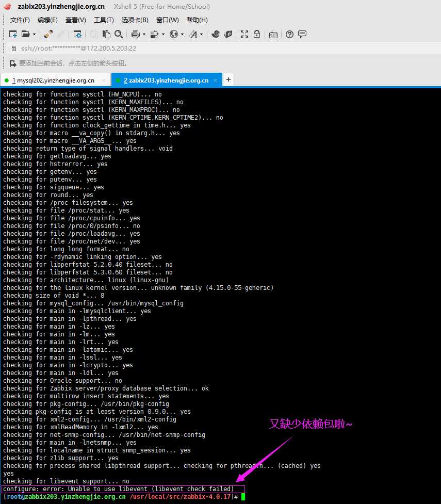Click the add current session arrow icon
The image size is (441, 504).
point(12,63)
